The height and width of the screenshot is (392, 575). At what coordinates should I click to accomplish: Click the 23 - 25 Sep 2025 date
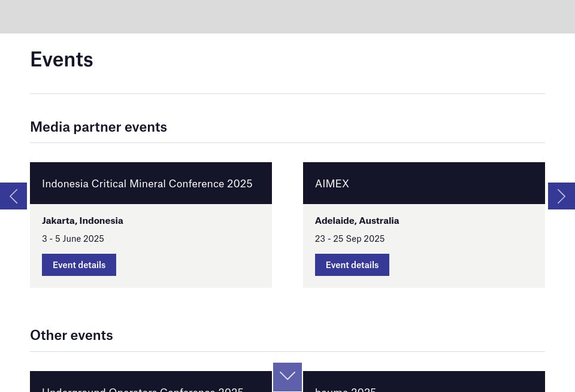tap(350, 238)
